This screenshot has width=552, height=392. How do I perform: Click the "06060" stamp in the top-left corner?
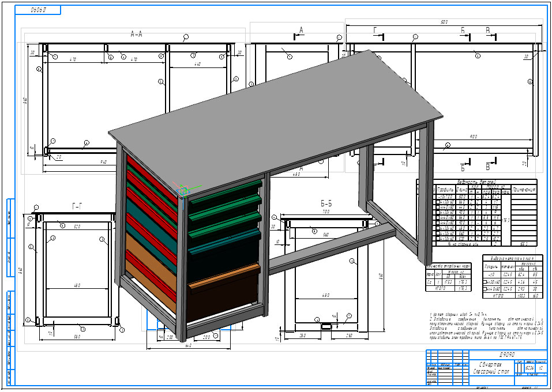[38, 10]
